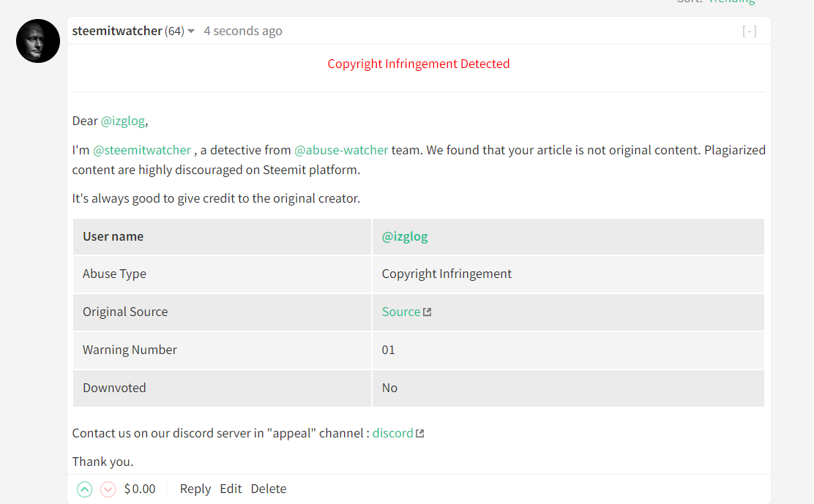Click the 'Downvoted' label cell
Screen dimensions: 814x504
tap(223, 388)
